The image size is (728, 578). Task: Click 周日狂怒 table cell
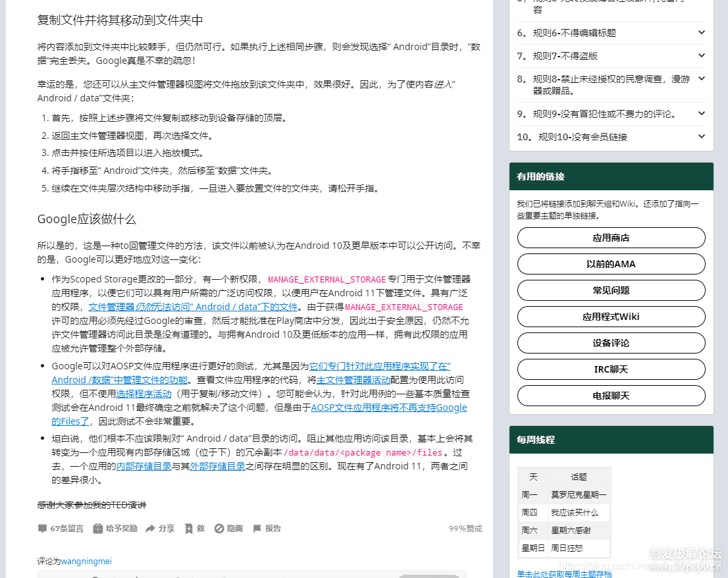(x=579, y=548)
